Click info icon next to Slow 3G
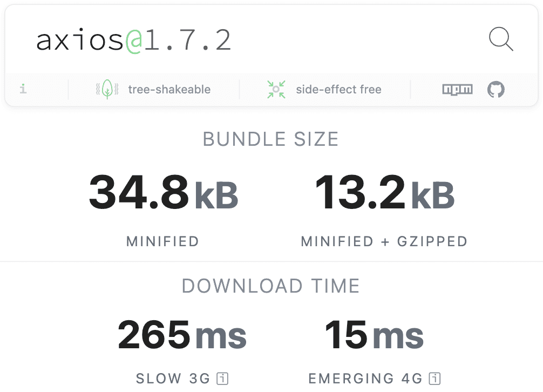 coord(222,379)
